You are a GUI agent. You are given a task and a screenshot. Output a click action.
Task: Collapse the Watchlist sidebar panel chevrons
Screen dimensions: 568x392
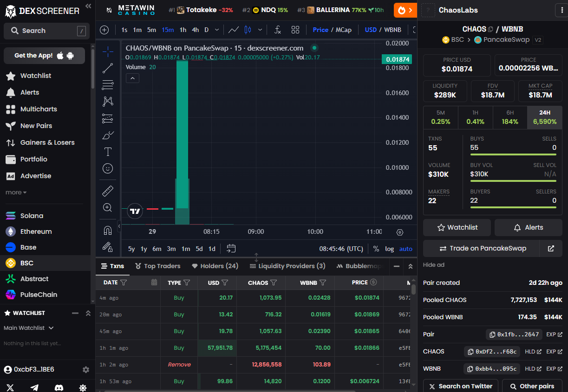pyautogui.click(x=88, y=313)
